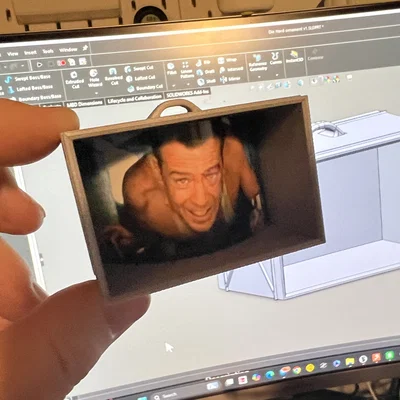Open the Hole Wizard tool
The width and height of the screenshot is (400, 400).
94,78
